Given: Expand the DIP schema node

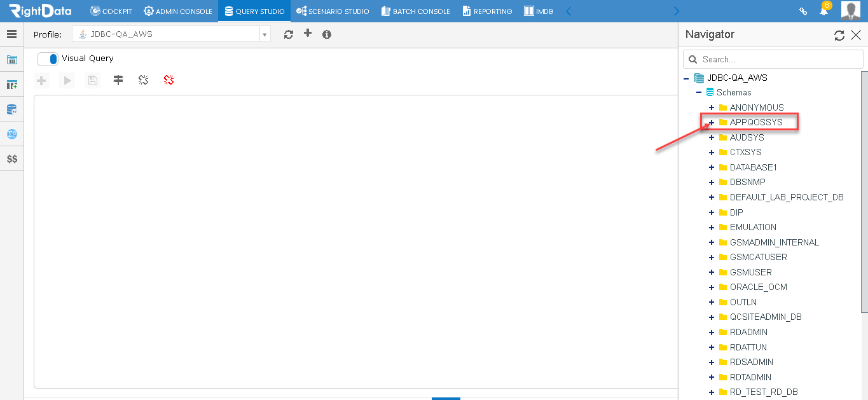Looking at the screenshot, I should tap(712, 212).
